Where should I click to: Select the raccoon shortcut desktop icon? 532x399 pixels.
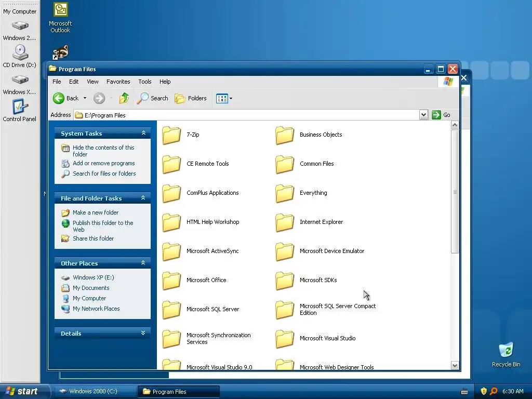[60, 52]
